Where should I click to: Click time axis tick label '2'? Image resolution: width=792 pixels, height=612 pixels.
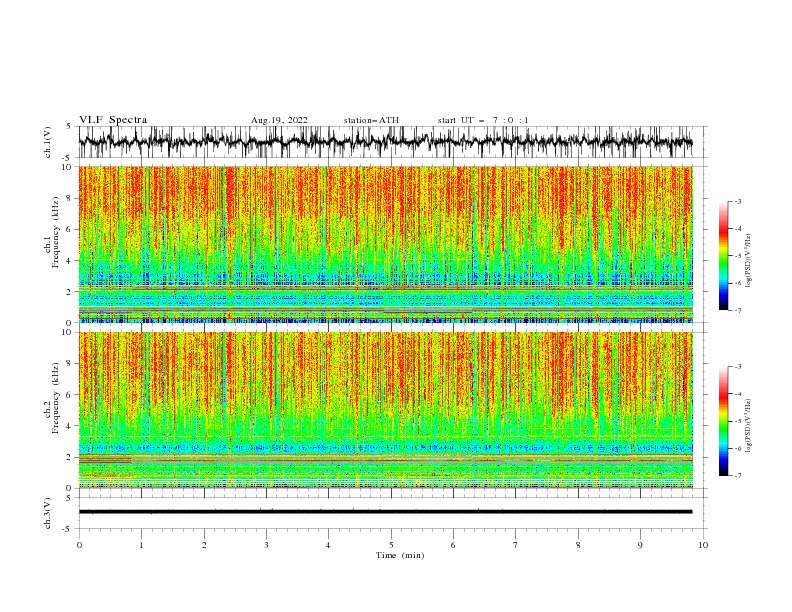(204, 545)
